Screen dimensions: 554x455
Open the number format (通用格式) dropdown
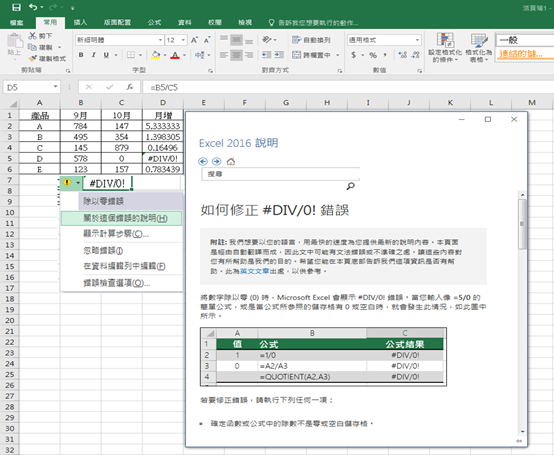click(x=417, y=40)
